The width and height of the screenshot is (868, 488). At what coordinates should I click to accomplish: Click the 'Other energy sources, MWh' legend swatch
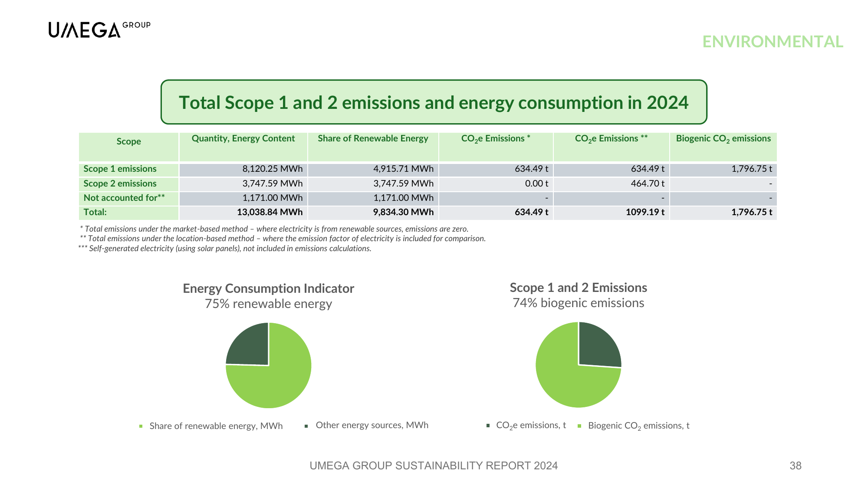point(306,426)
